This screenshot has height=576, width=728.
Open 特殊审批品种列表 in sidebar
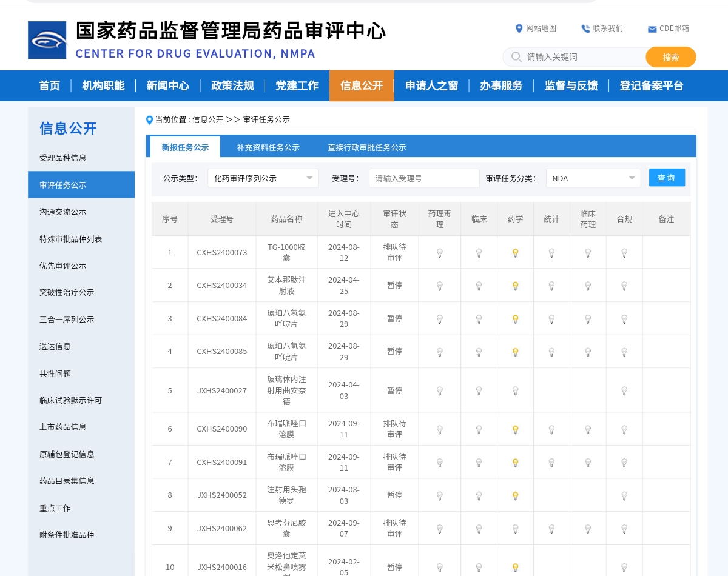(x=81, y=239)
